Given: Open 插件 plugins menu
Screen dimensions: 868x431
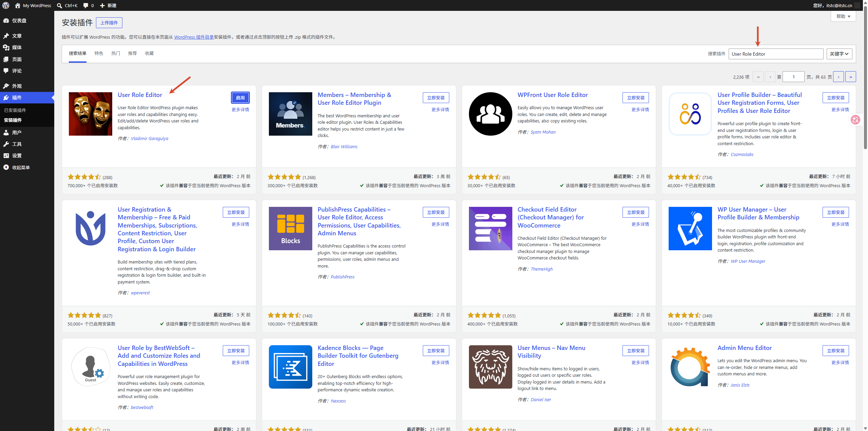Looking at the screenshot, I should coord(27,98).
